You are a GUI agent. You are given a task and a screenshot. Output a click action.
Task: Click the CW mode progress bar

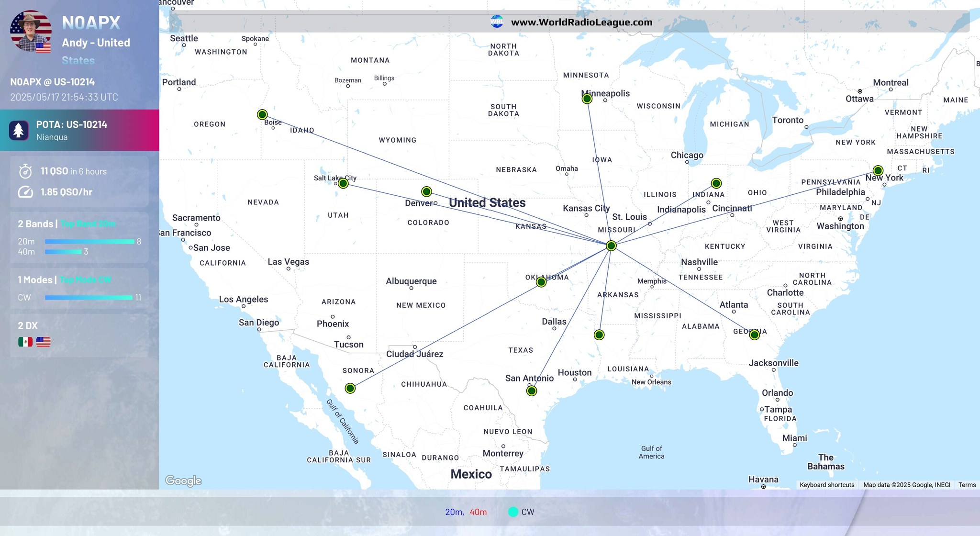[x=89, y=298]
